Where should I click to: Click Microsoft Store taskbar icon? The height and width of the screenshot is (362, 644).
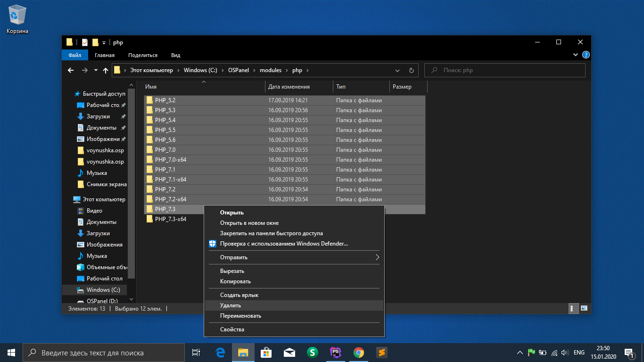[266, 353]
